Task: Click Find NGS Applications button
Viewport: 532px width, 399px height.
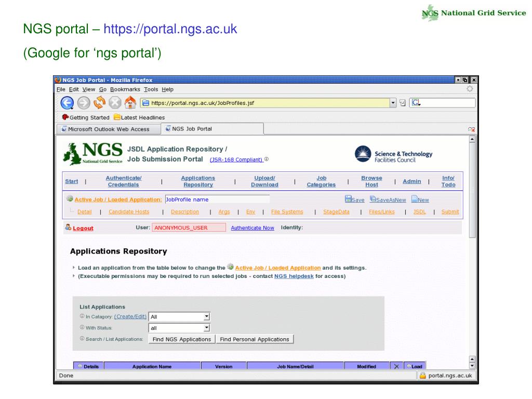Action: 182,339
